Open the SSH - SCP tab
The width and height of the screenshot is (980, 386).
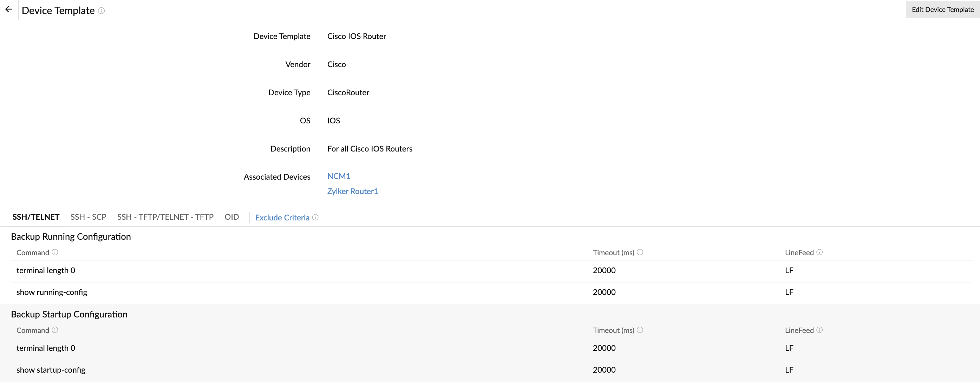click(x=88, y=217)
